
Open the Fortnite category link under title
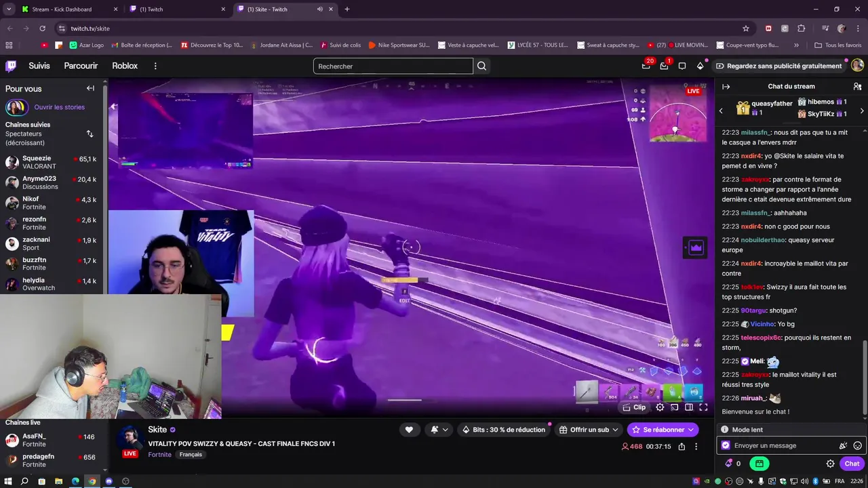click(x=160, y=454)
